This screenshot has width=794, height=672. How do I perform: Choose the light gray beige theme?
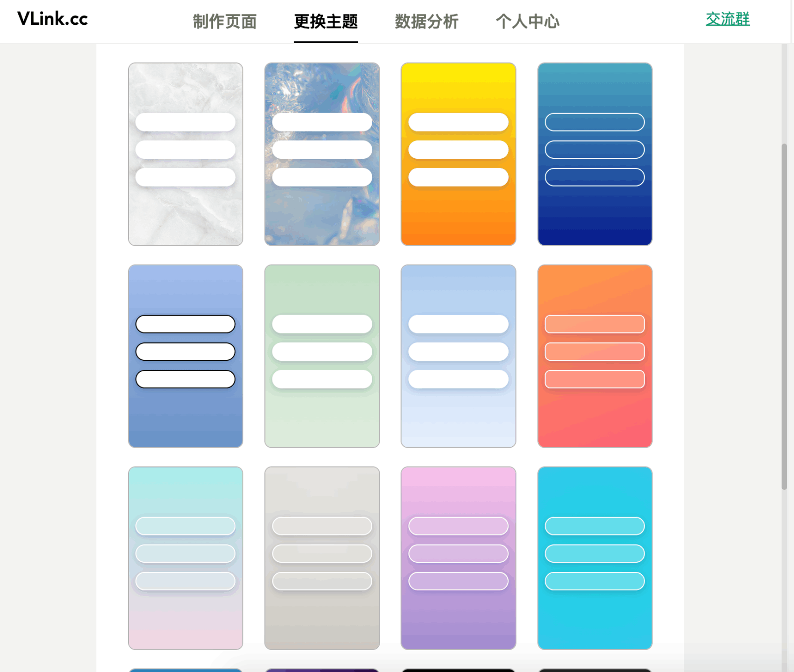click(x=322, y=558)
